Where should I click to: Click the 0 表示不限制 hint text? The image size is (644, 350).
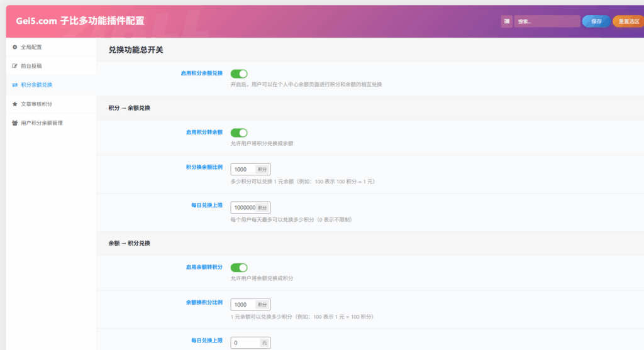(x=335, y=219)
